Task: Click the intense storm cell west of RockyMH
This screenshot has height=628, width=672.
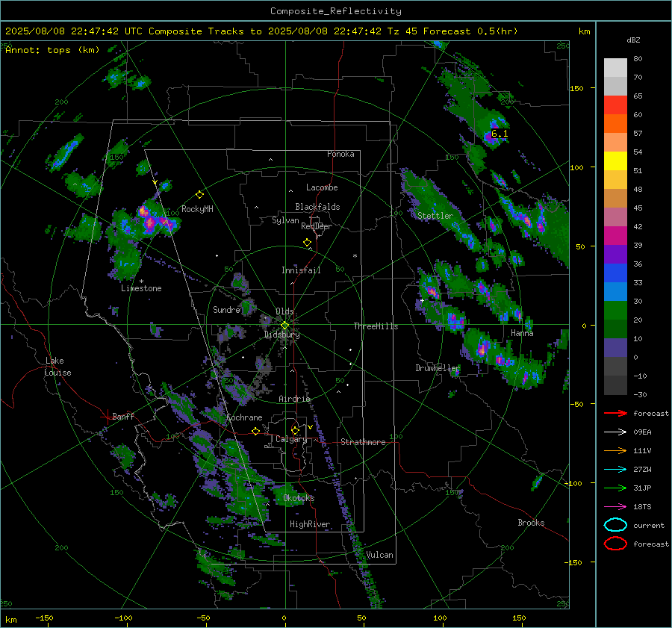Action: [x=151, y=221]
